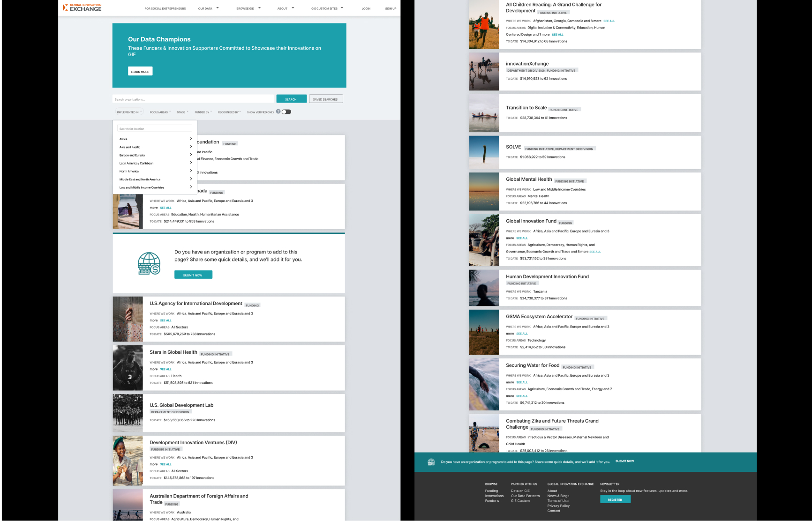The image size is (812, 521).
Task: Click the teal Search button
Action: coord(291,99)
